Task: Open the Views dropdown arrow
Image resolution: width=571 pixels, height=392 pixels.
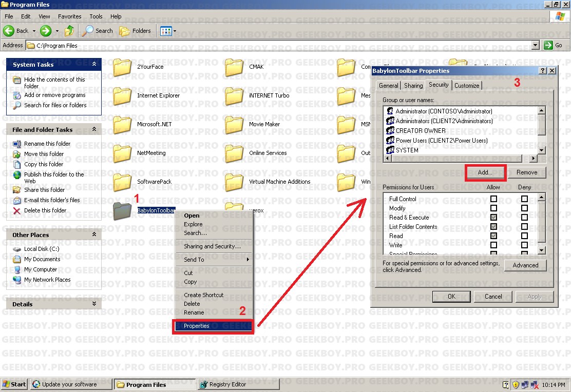Action: click(x=175, y=31)
